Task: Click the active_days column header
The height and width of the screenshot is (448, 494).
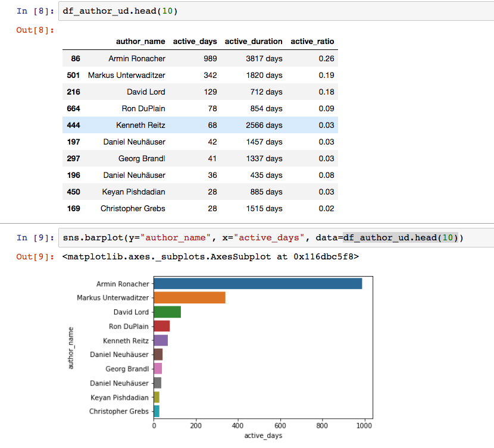Action: point(195,41)
